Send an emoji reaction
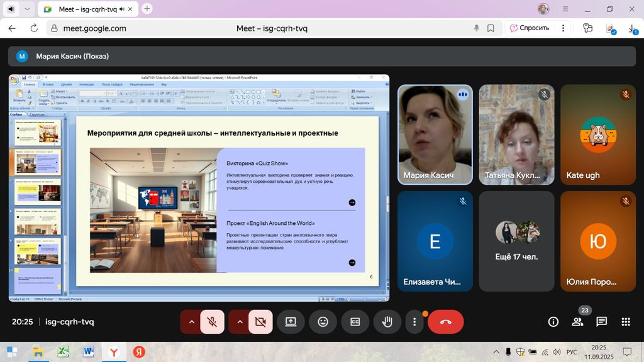This screenshot has height=362, width=644. click(323, 322)
